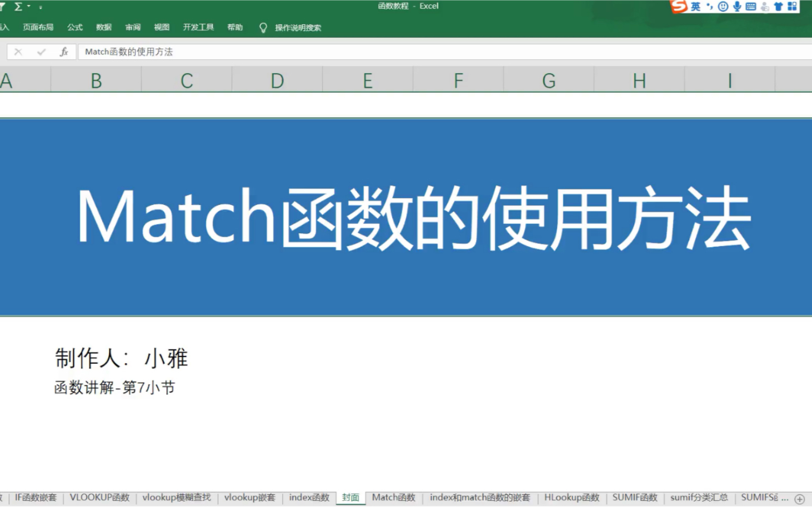Select the 封面 sheet tab
Image resolution: width=812 pixels, height=507 pixels.
click(x=350, y=498)
